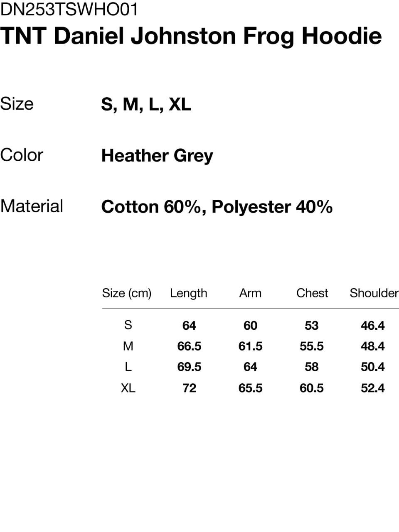Click the TNT Daniel Johnston Frog Hoodie title
Image resolution: width=399 pixels, height=532 pixels.
pyautogui.click(x=191, y=36)
